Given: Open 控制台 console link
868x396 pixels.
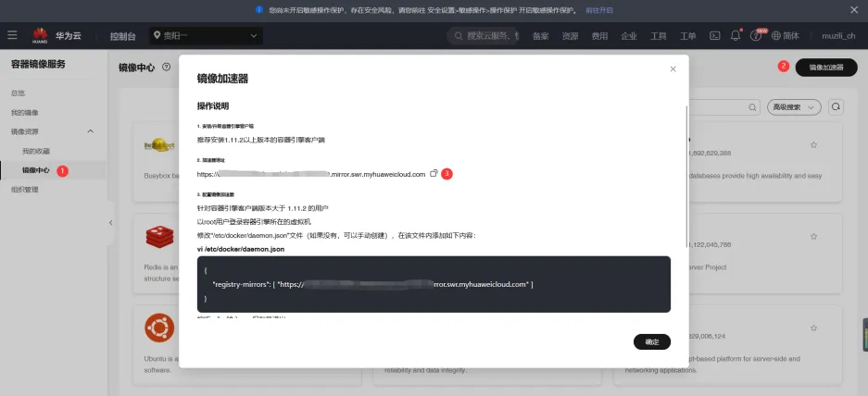Looking at the screenshot, I should tap(123, 36).
